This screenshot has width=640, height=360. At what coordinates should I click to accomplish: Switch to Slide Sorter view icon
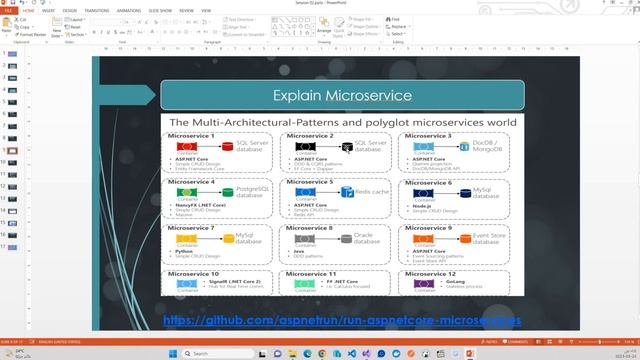[549, 342]
